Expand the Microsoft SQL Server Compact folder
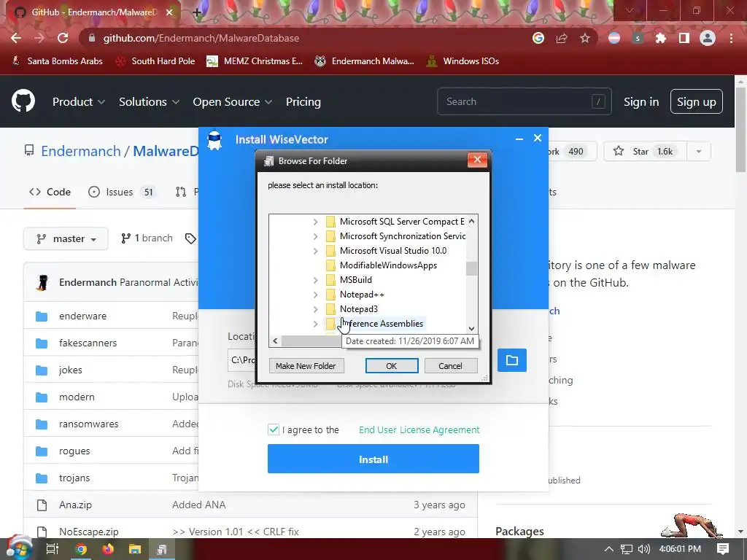747x560 pixels. click(x=315, y=222)
